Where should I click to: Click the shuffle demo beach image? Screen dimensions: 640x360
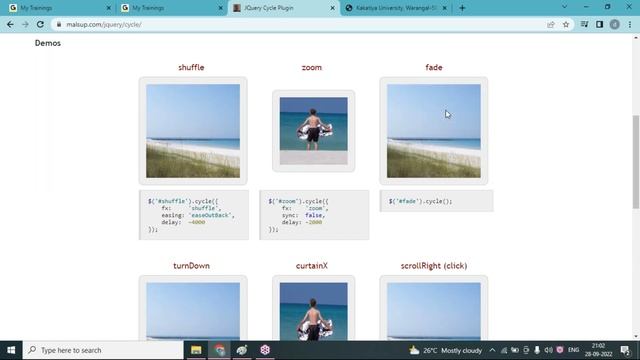pos(193,131)
